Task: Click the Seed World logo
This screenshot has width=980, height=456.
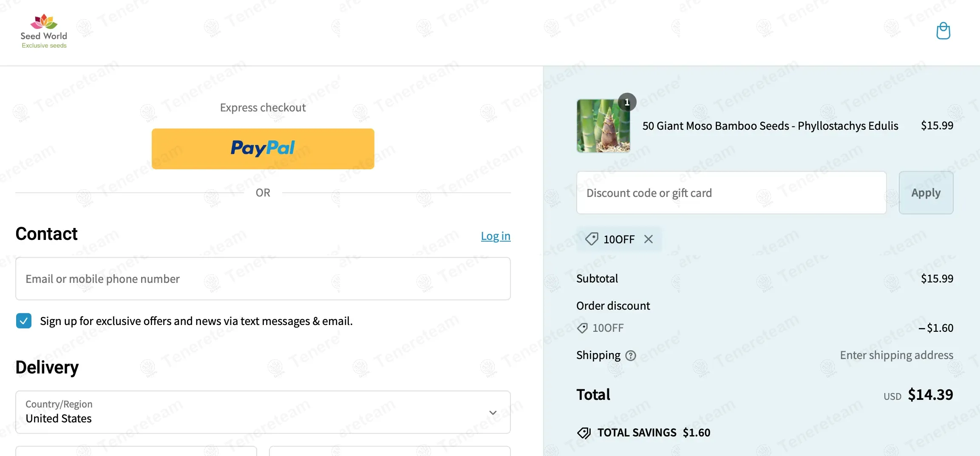Action: point(44,31)
